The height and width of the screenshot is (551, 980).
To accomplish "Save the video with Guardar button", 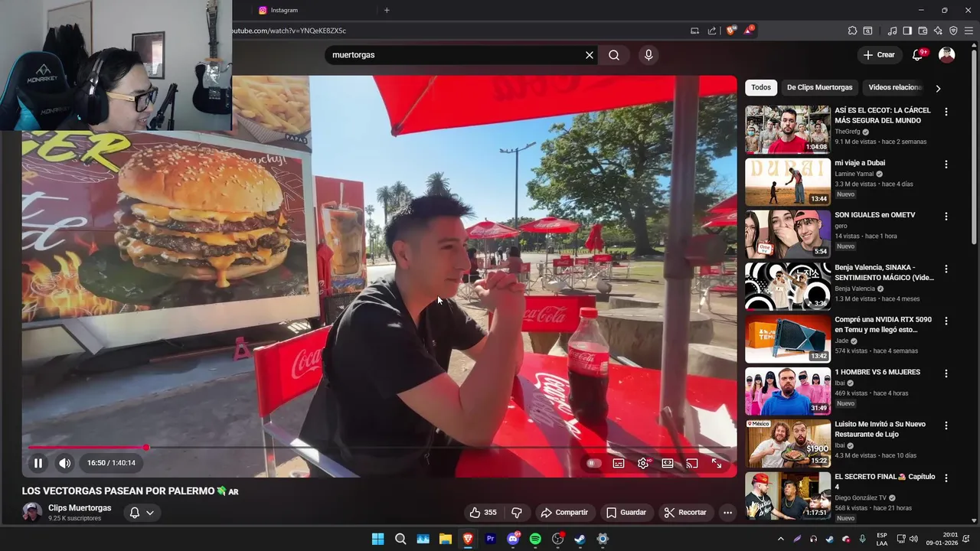I will (626, 513).
